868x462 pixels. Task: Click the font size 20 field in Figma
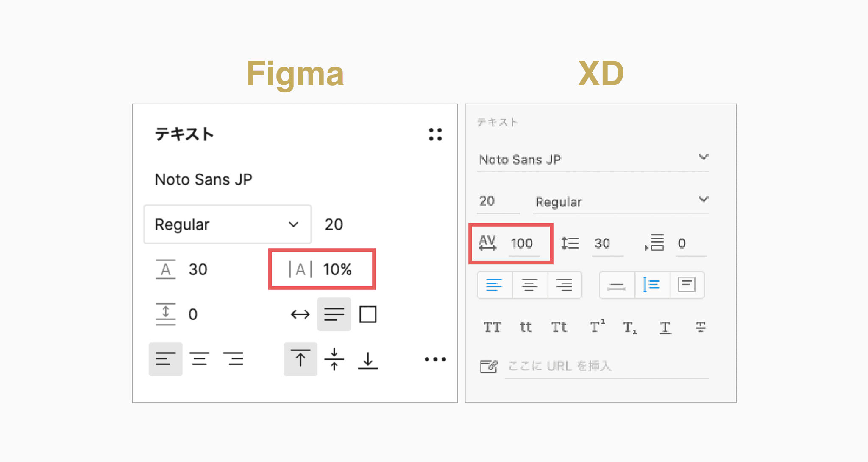(334, 224)
